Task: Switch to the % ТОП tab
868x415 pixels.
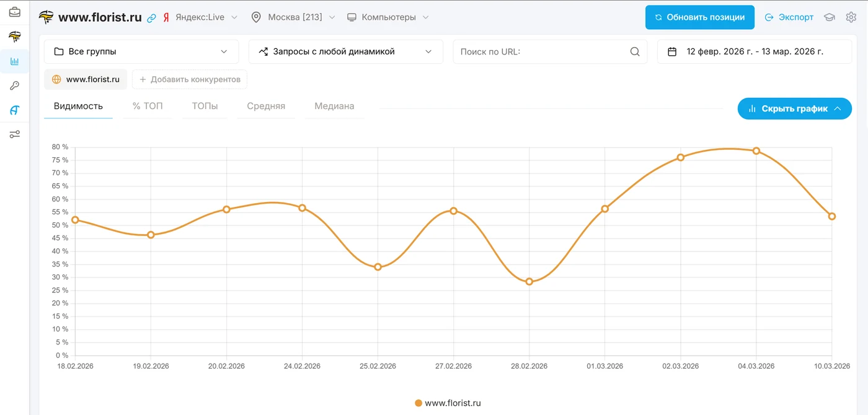Action: (x=148, y=107)
